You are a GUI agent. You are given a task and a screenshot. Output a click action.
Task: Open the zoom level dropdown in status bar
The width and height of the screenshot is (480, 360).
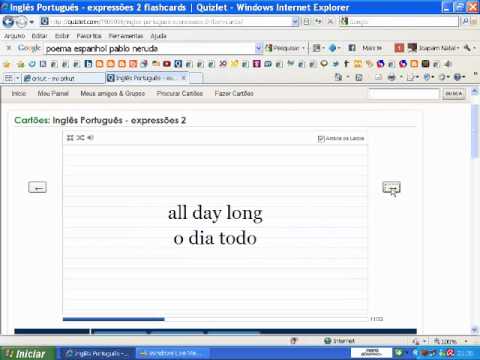(466, 341)
